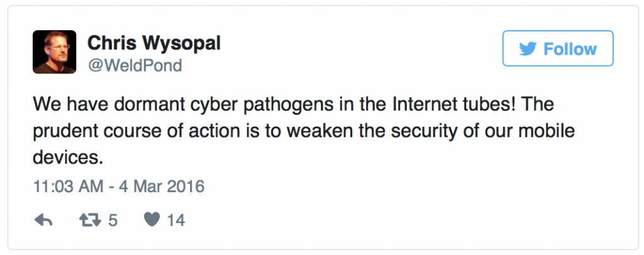Visit the @WeldPond handle link
The image size is (644, 255).
coord(135,65)
